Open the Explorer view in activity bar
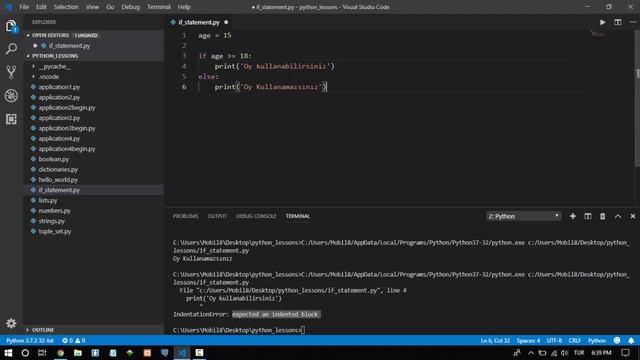Screen dimensions: 640x360 11,27
